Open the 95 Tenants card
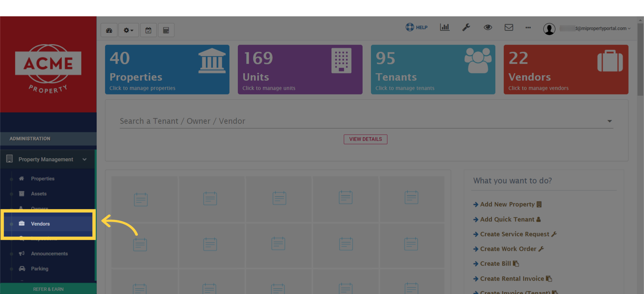644x294 pixels. coord(433,70)
